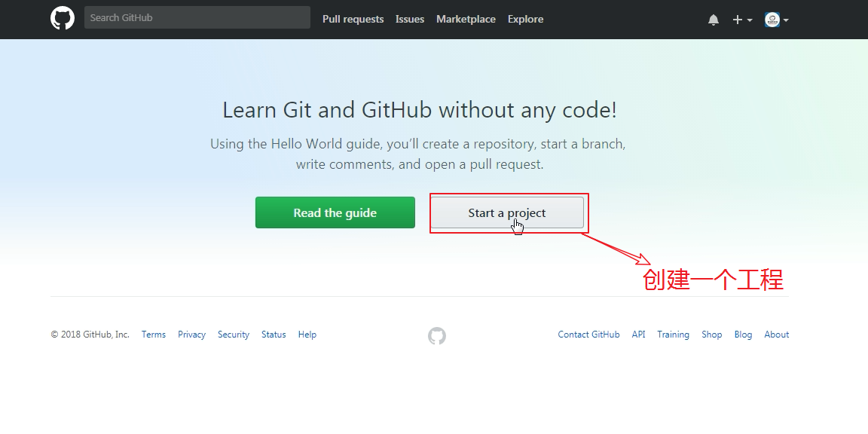Image resolution: width=868 pixels, height=434 pixels.
Task: Focus the Search GitHub input field
Action: coord(197,18)
